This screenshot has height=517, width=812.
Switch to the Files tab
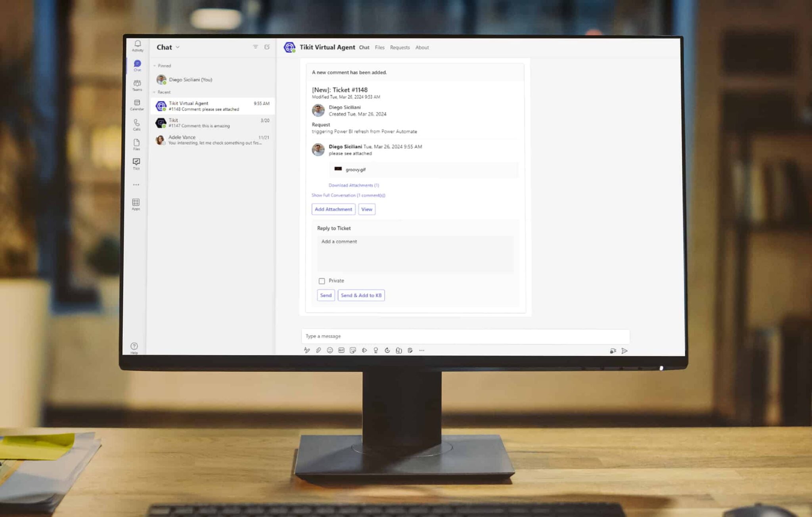379,48
